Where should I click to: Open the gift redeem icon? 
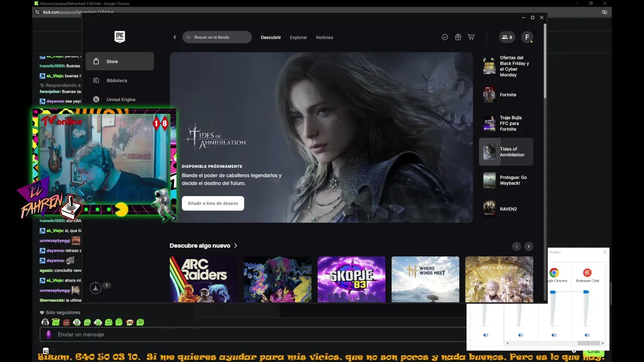[458, 37]
